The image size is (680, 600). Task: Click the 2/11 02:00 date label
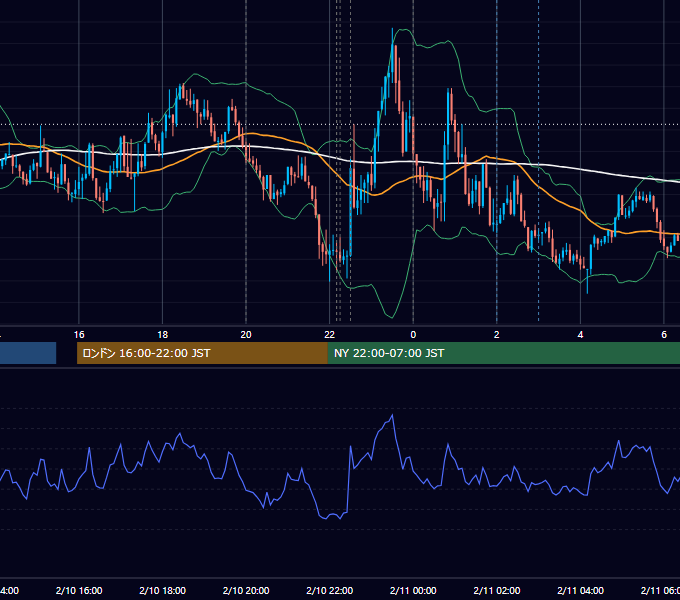[x=497, y=590]
